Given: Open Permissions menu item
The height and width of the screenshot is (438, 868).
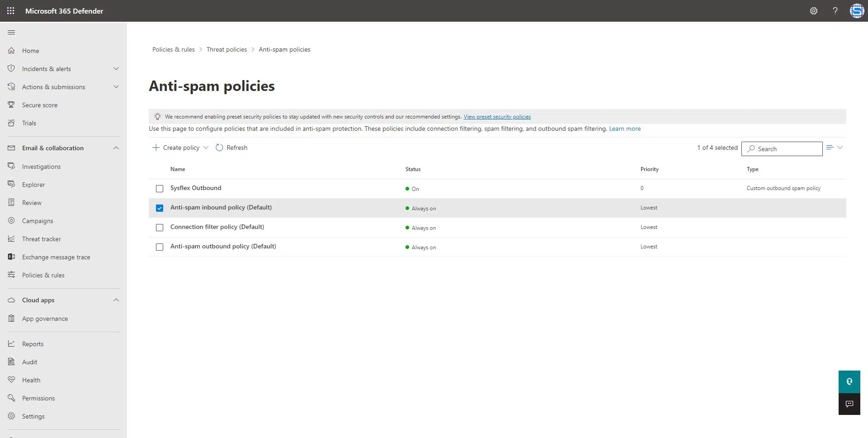Looking at the screenshot, I should (x=38, y=398).
